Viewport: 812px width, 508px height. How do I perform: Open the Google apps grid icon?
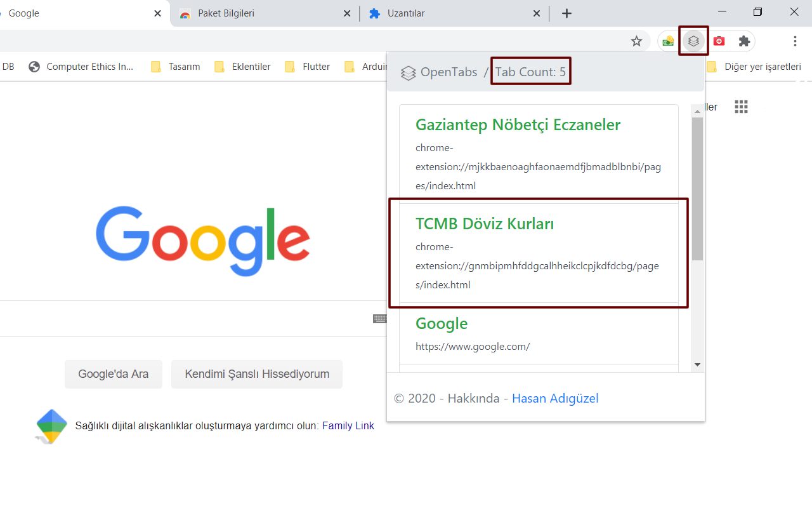pyautogui.click(x=741, y=107)
